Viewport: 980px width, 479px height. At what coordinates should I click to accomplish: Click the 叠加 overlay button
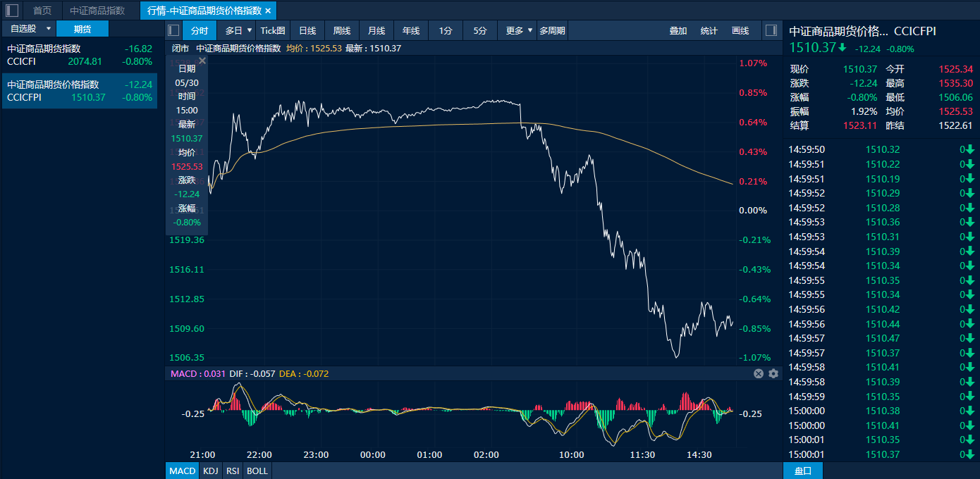point(678,31)
